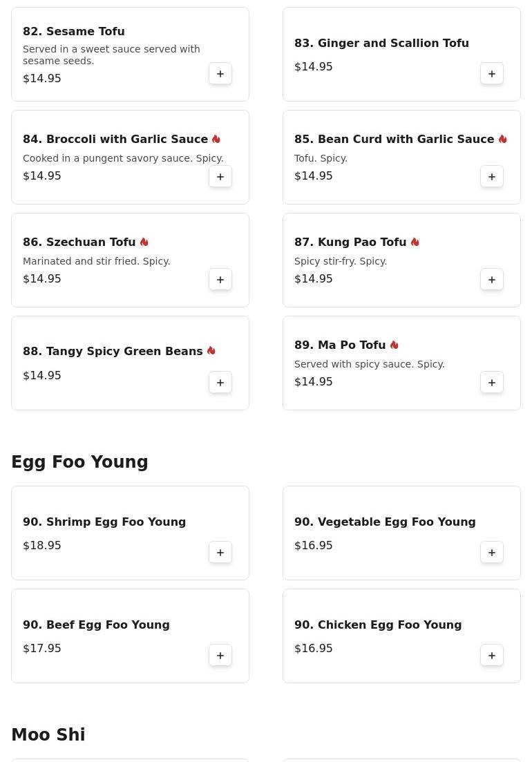Image resolution: width=532 pixels, height=762 pixels.
Task: Add Tangy Spicy Green Beans
Action: point(220,383)
